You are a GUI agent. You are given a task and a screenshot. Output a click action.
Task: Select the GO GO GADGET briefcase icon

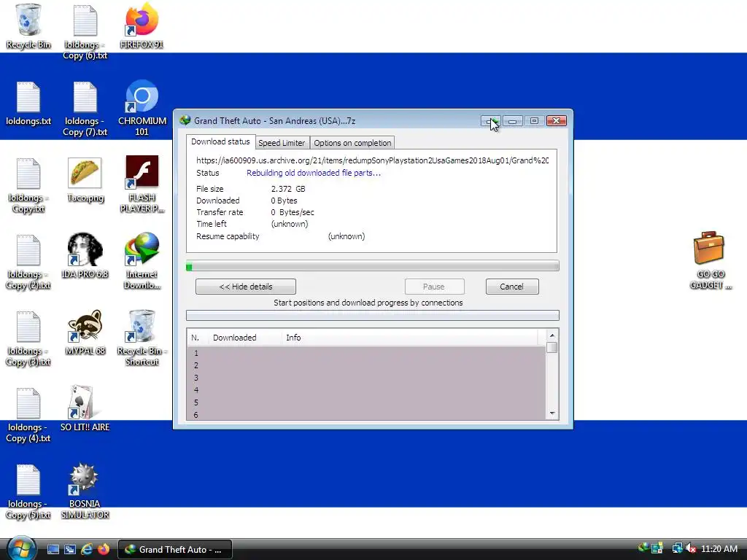(x=711, y=261)
